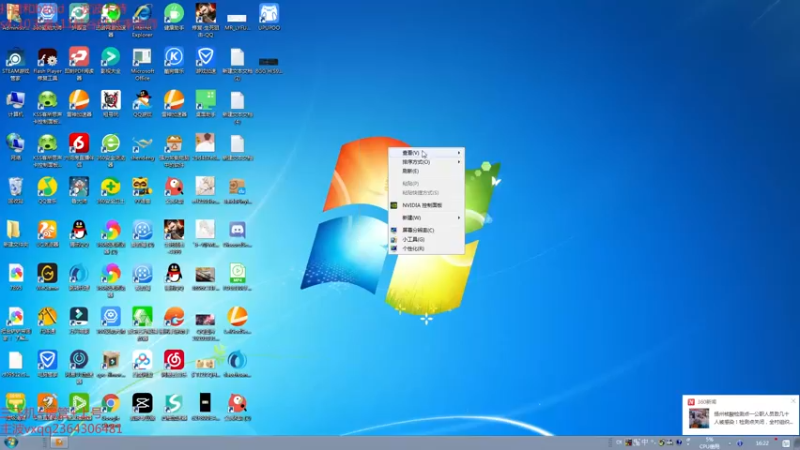
Task: Open the Discord installer desktop icon
Action: pos(237,234)
